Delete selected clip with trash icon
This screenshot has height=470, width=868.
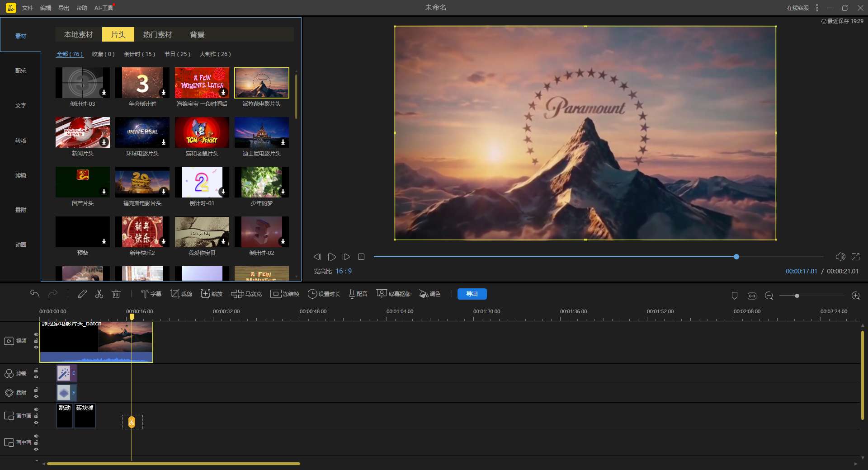tap(116, 294)
